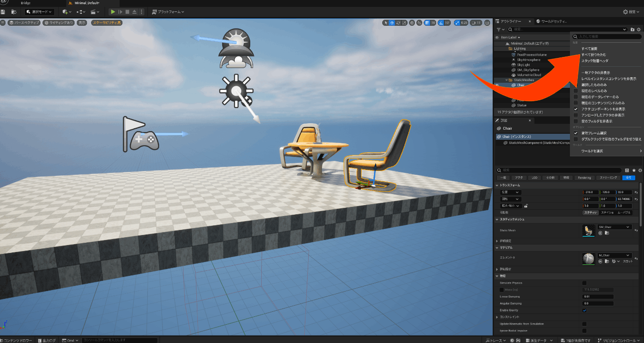This screenshot has height=343, width=644.
Task: Click SM_Chair mesh thumbnail
Action: point(588,230)
